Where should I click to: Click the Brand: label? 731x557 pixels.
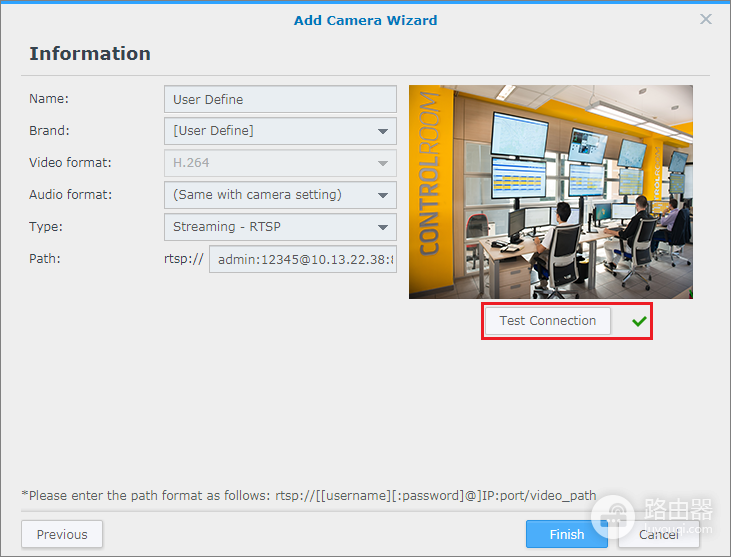(x=49, y=131)
